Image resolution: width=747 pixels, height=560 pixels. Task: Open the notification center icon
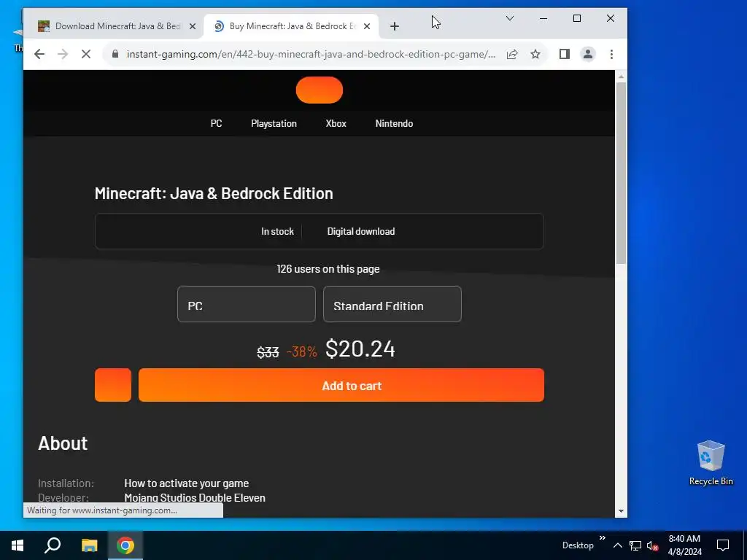pyautogui.click(x=723, y=545)
